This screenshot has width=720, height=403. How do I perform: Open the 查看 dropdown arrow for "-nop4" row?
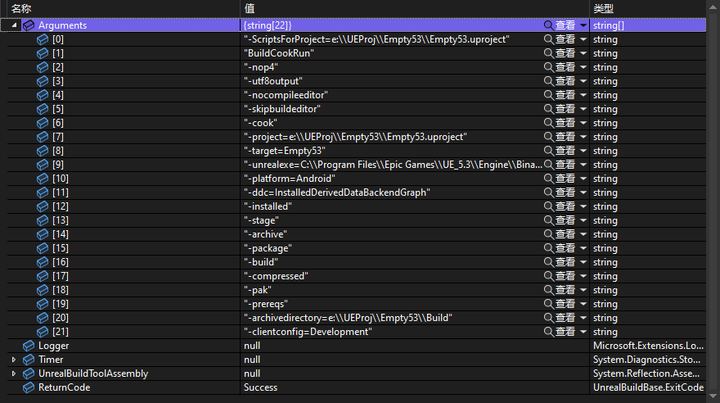pyautogui.click(x=583, y=67)
